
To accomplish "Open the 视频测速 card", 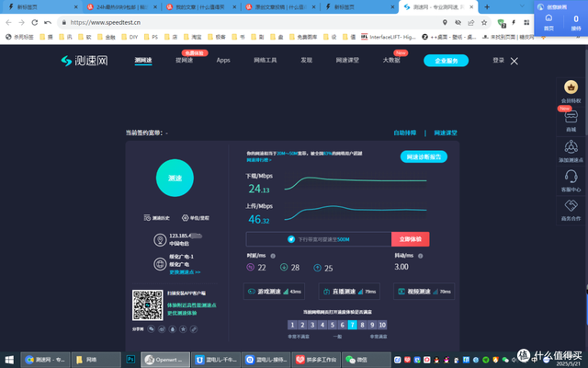I will pyautogui.click(x=424, y=292).
